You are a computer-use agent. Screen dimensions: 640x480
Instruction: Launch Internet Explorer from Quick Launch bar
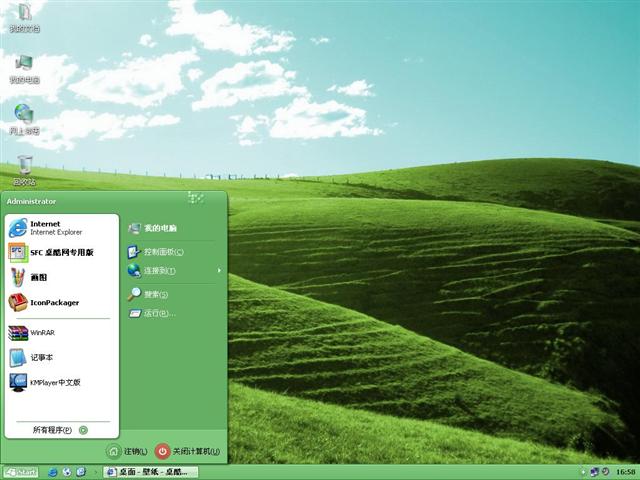(x=53, y=472)
